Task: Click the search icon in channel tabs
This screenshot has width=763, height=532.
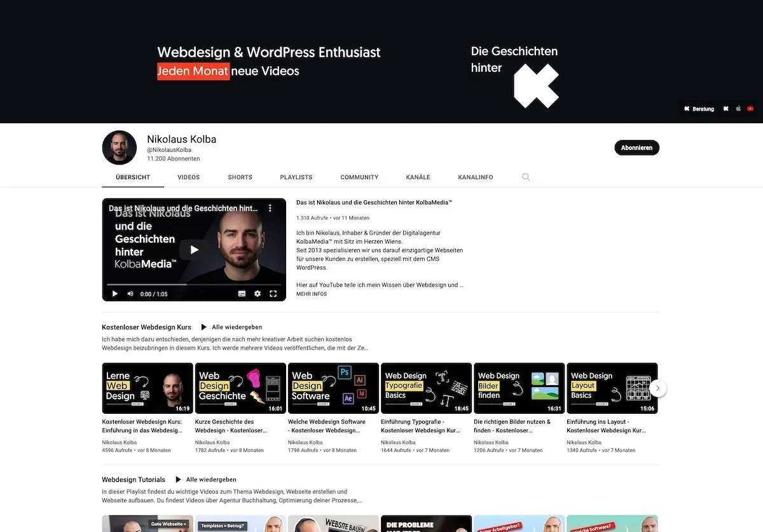Action: (x=526, y=177)
